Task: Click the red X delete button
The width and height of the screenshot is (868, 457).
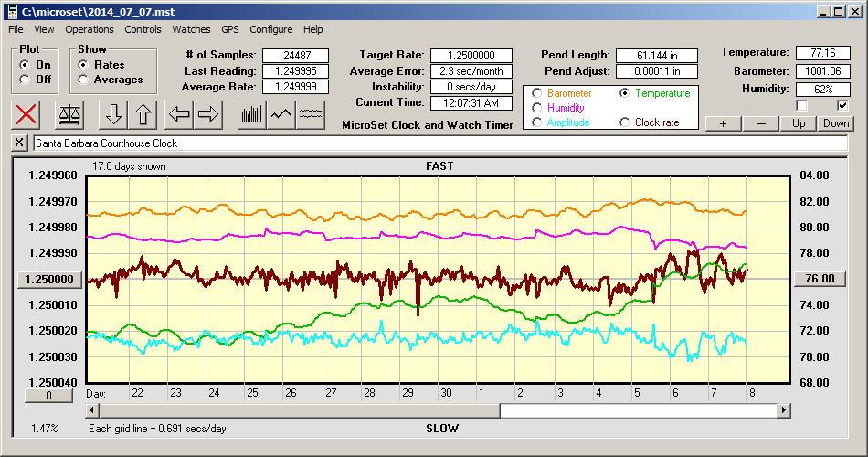Action: (26, 114)
